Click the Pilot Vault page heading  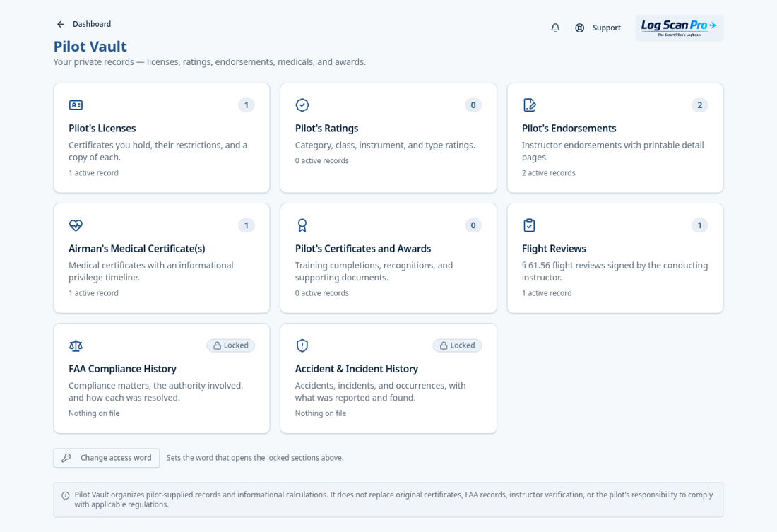[90, 47]
